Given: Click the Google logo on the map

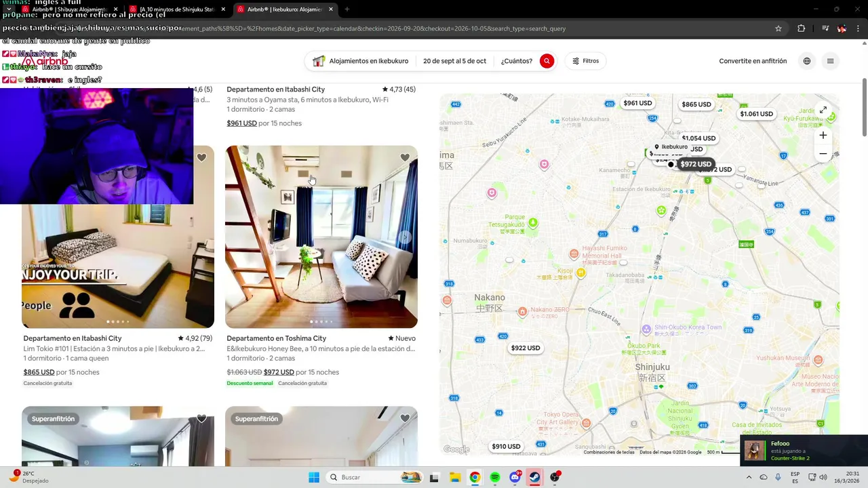Looking at the screenshot, I should coord(456,449).
